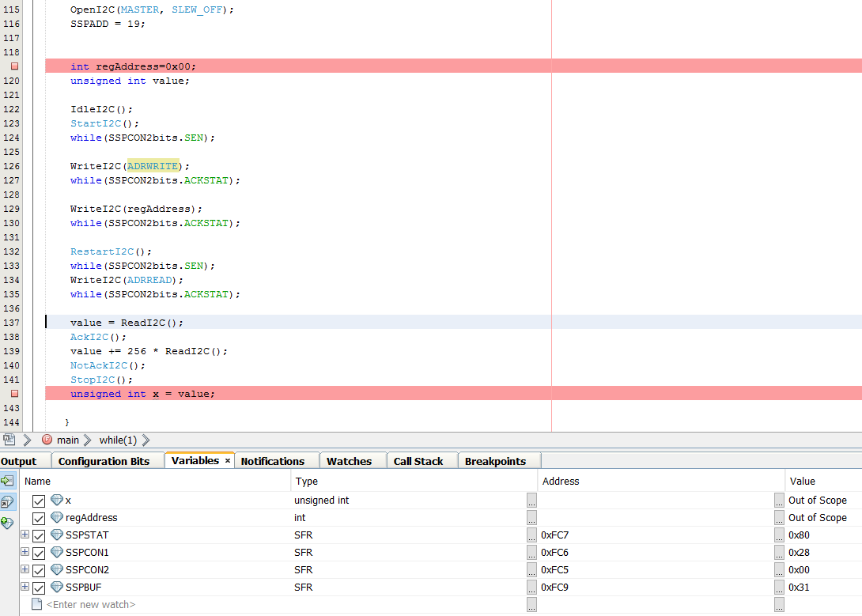Click the Enter new watch field
The image size is (862, 616).
[91, 604]
